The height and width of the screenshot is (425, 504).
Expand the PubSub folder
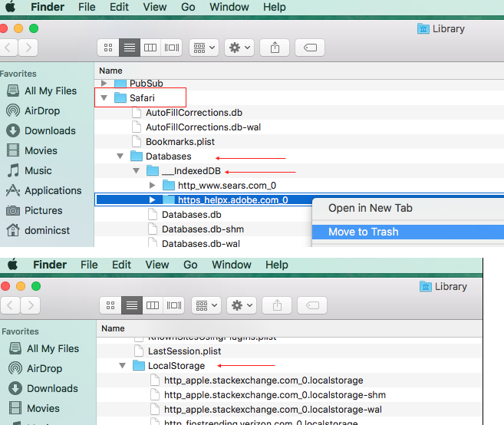click(x=104, y=84)
